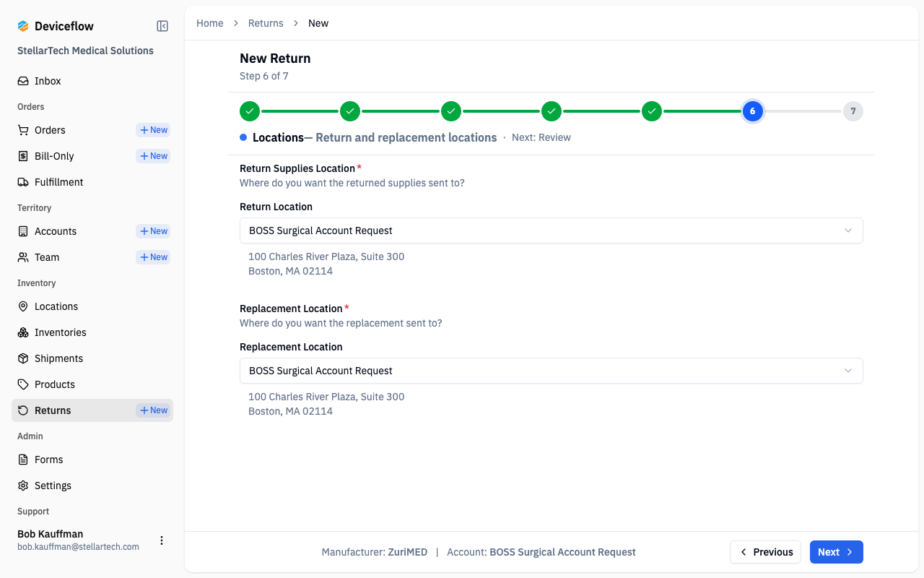Viewport: 924px width, 578px height.
Task: Expand the Replacement Location dropdown
Action: [x=551, y=371]
